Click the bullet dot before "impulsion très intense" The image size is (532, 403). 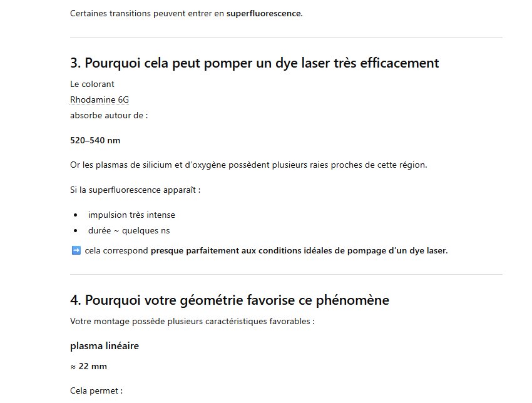(76, 215)
